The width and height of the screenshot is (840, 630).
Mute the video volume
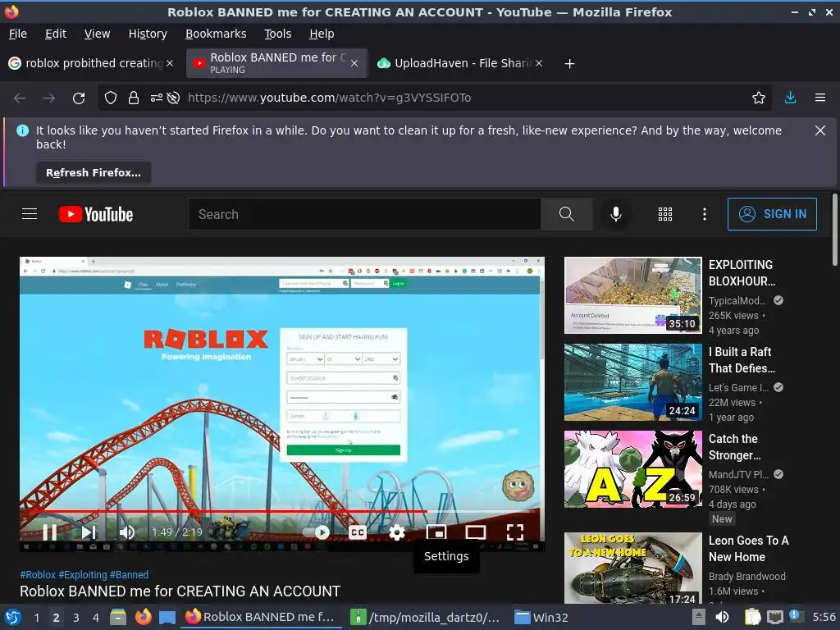click(127, 532)
